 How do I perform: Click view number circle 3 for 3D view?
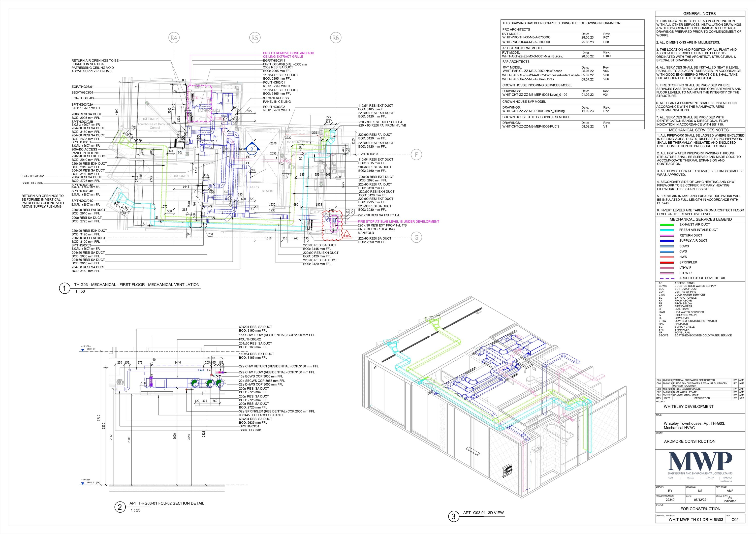453,517
